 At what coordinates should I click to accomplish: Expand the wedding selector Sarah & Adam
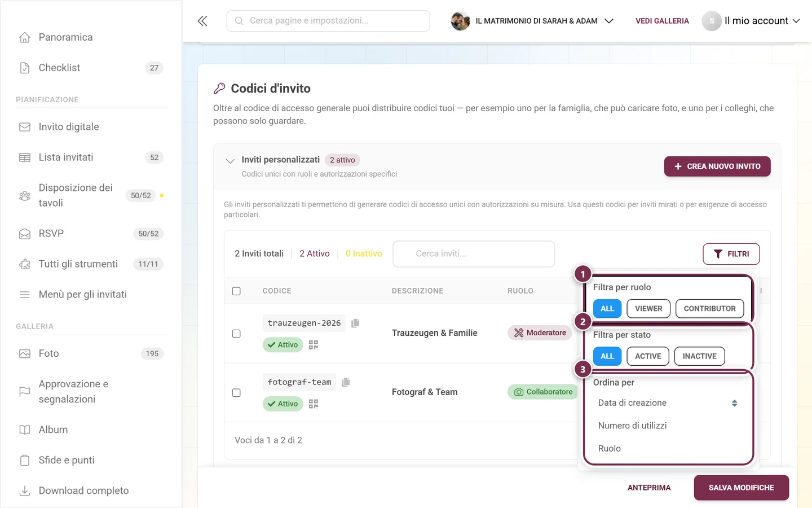click(x=532, y=21)
